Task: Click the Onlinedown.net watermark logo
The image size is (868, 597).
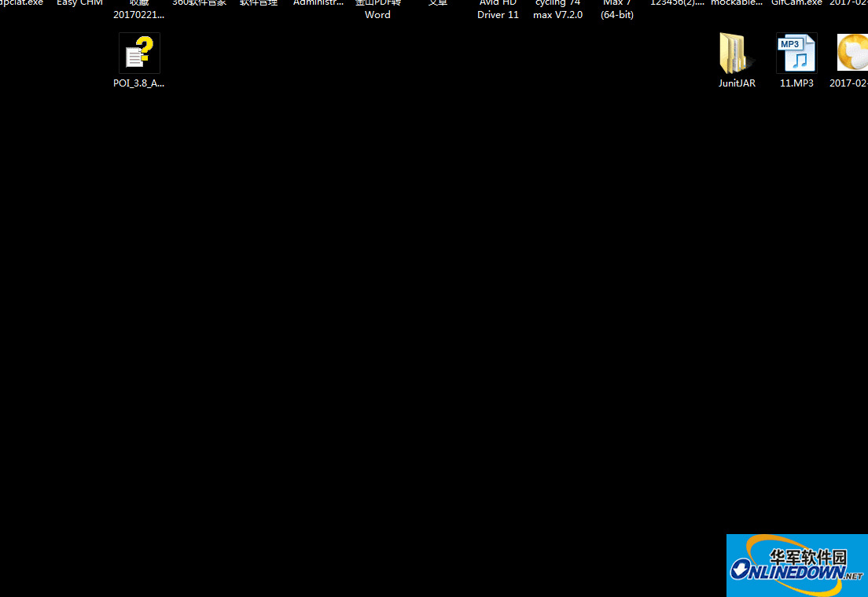Action: (x=797, y=566)
